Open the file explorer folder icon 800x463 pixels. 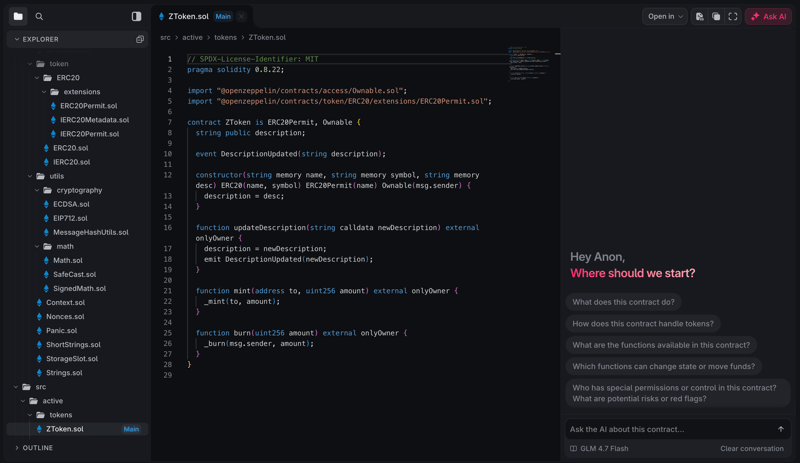pyautogui.click(x=18, y=16)
